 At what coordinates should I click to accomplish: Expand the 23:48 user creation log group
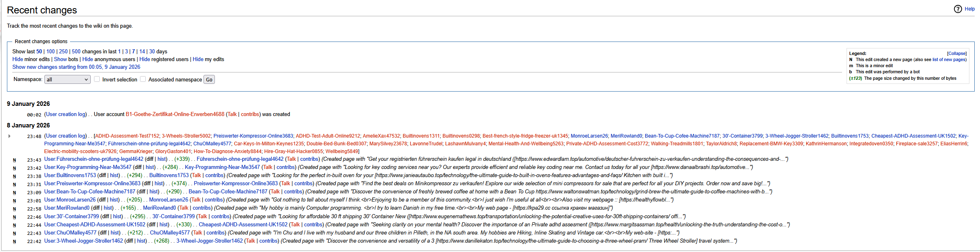coord(9,136)
